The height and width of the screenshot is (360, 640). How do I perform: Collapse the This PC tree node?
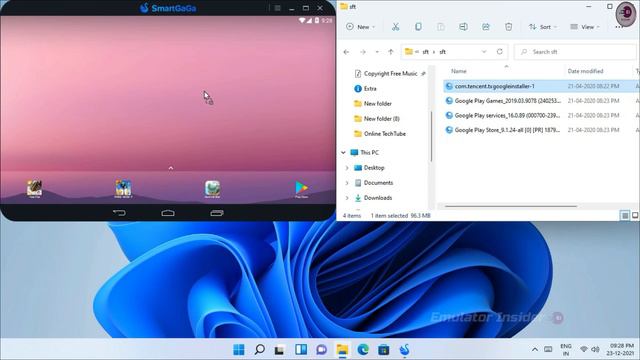(343, 153)
